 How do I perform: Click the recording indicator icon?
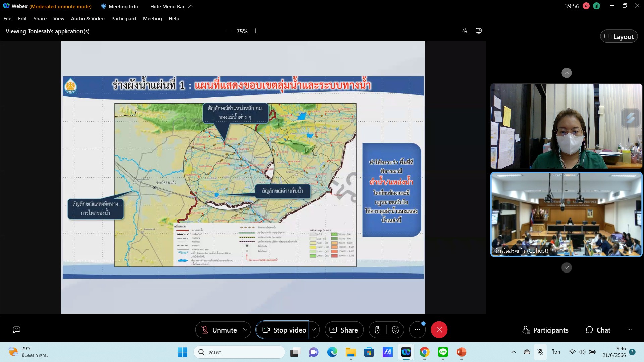coord(586,6)
